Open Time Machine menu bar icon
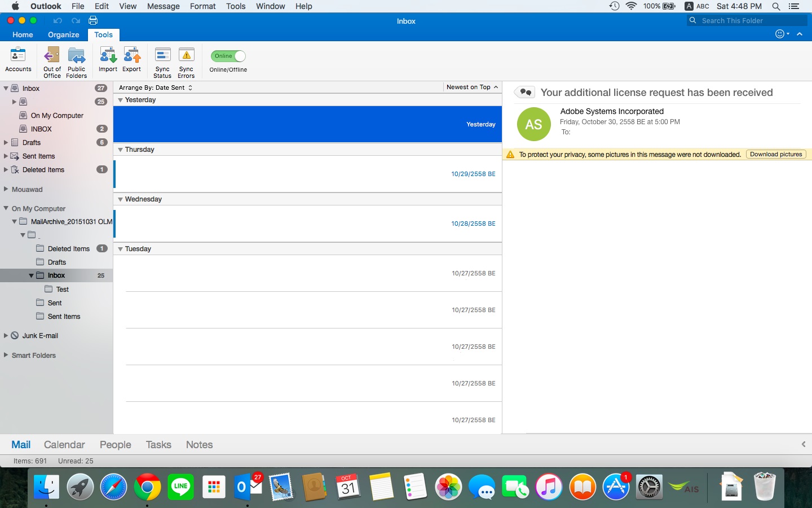This screenshot has height=508, width=812. point(614,6)
